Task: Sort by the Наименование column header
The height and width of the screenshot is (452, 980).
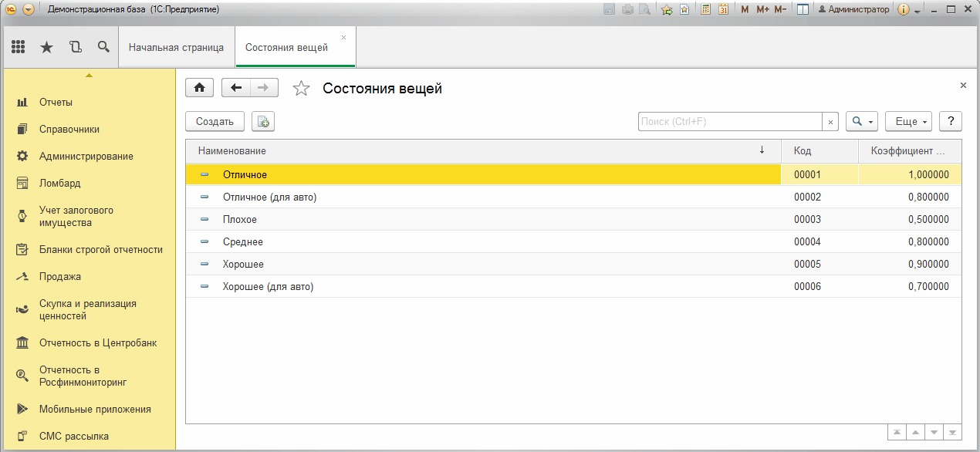Action: [483, 151]
